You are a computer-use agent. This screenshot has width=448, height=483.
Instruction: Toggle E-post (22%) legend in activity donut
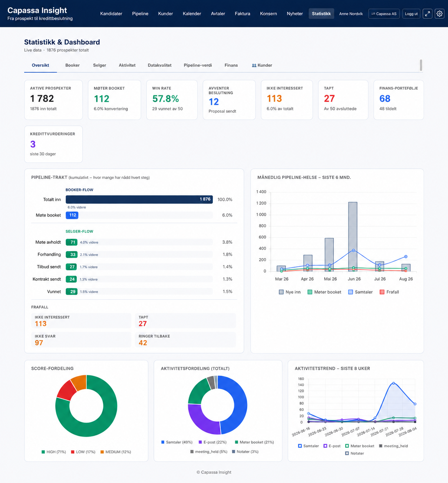pyautogui.click(x=213, y=442)
